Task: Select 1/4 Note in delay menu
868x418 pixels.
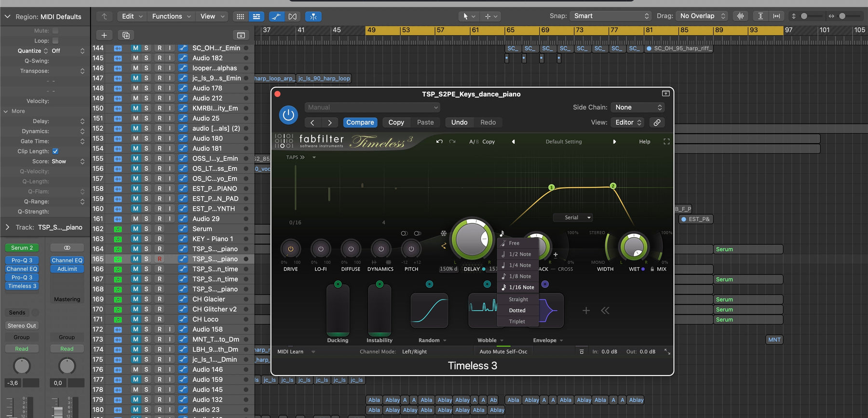Action: click(518, 265)
